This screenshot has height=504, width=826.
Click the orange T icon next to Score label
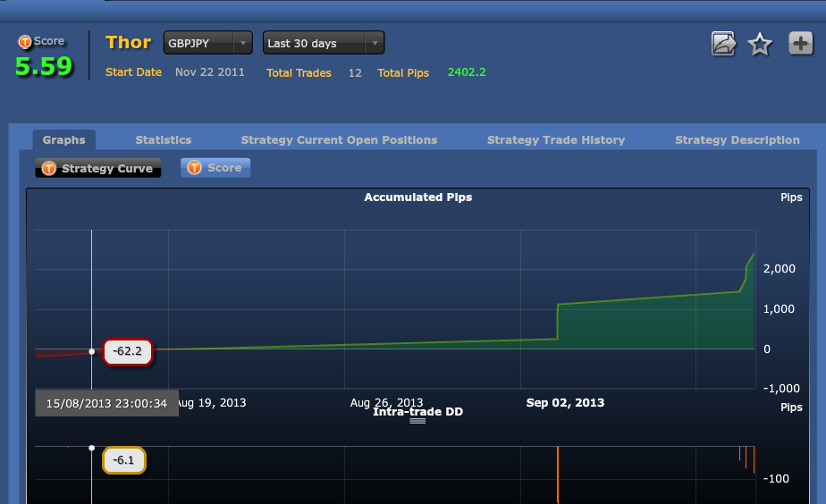(x=25, y=42)
